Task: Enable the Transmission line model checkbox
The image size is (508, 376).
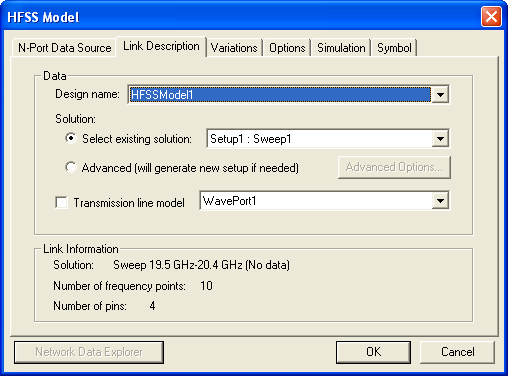Action: pyautogui.click(x=61, y=202)
